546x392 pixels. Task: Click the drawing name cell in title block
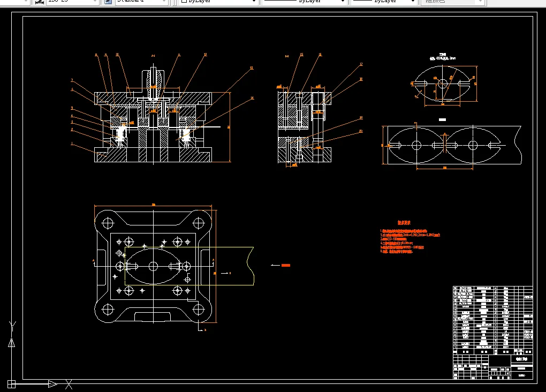[521, 359]
